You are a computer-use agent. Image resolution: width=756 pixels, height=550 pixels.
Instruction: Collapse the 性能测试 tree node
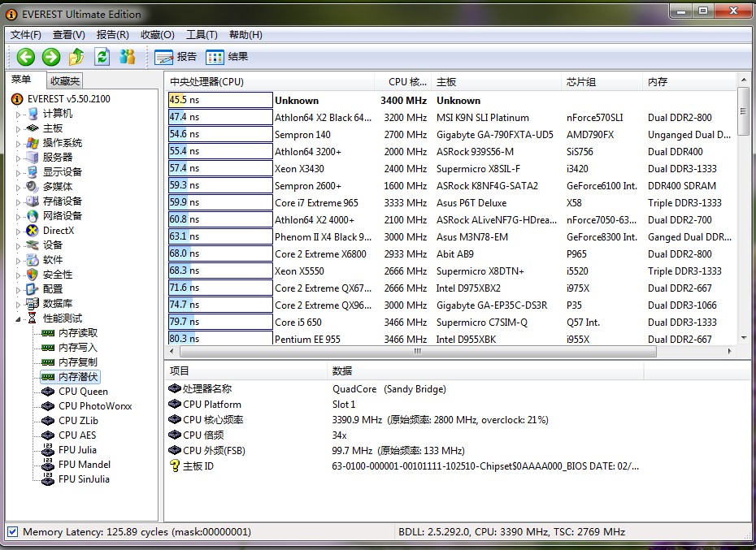[19, 319]
